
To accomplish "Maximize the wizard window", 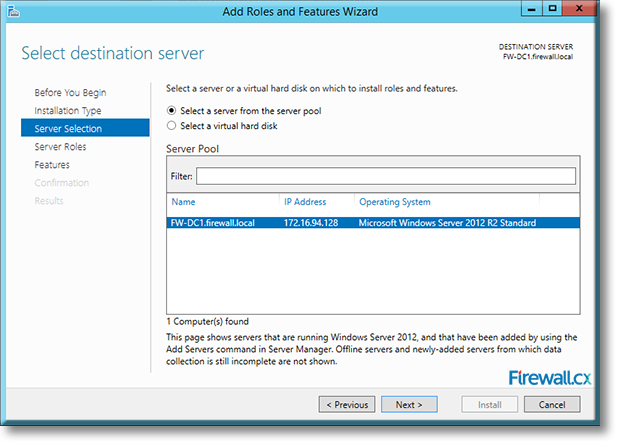I will (552, 9).
